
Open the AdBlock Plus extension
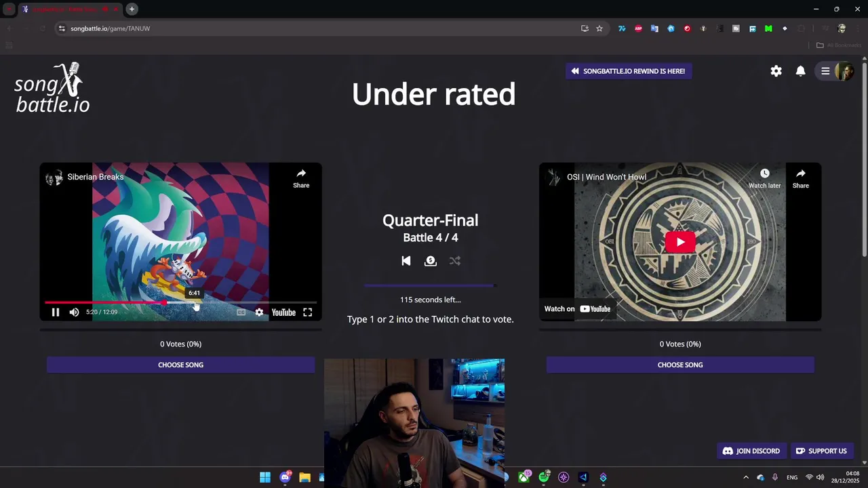(x=638, y=28)
